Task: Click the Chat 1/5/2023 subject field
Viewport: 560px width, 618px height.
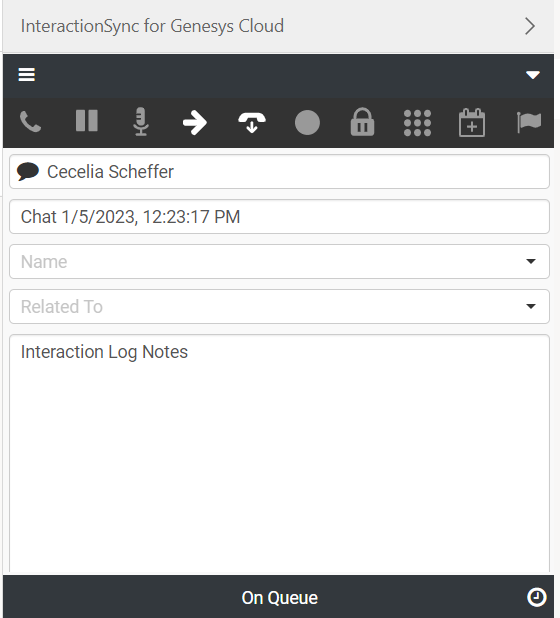Action: click(279, 216)
